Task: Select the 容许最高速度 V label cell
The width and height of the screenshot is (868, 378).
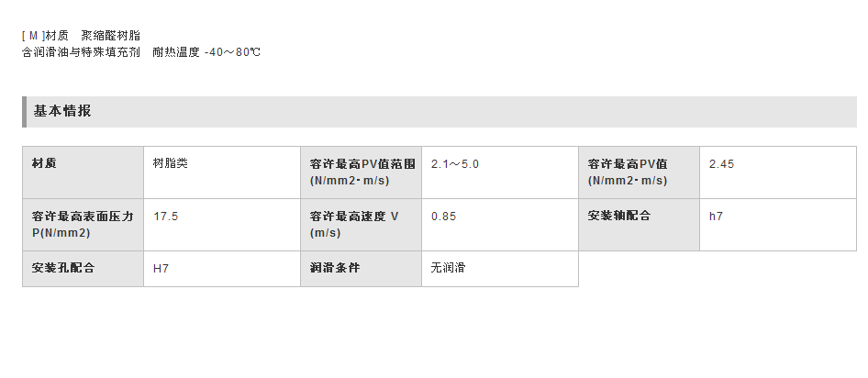Action: [x=361, y=225]
